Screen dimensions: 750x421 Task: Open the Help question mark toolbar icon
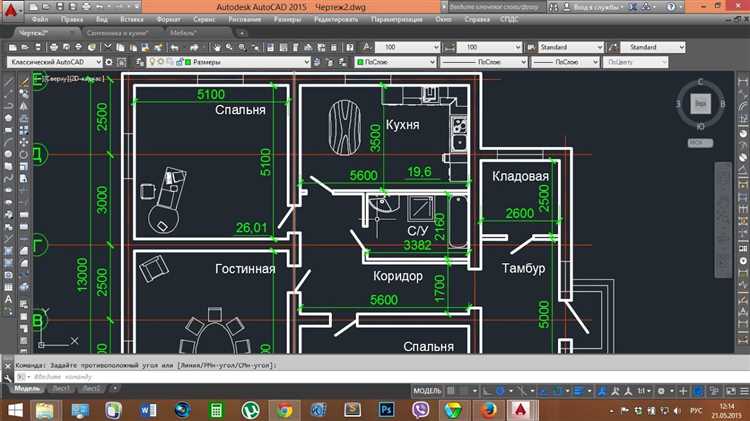pyautogui.click(x=350, y=47)
